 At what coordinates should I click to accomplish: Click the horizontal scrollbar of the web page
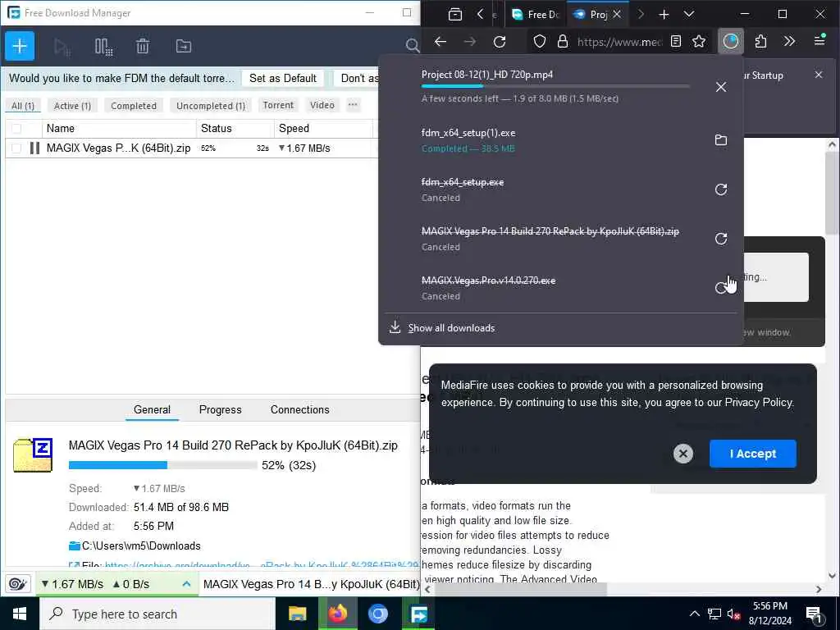(521, 589)
